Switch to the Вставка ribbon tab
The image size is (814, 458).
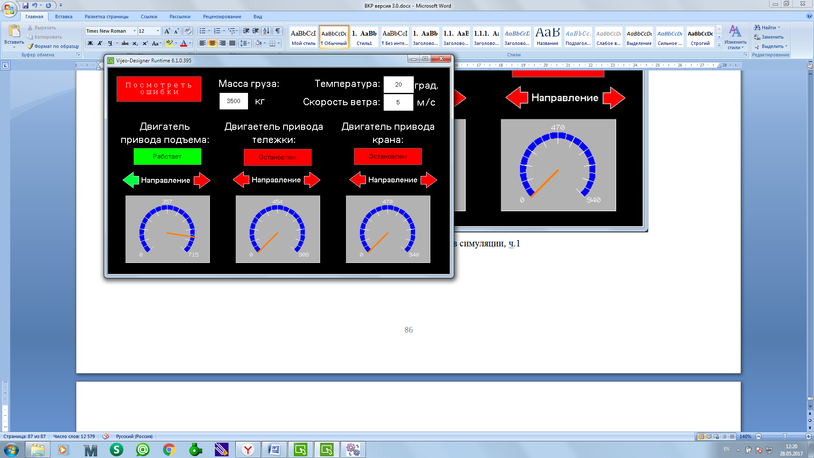63,17
